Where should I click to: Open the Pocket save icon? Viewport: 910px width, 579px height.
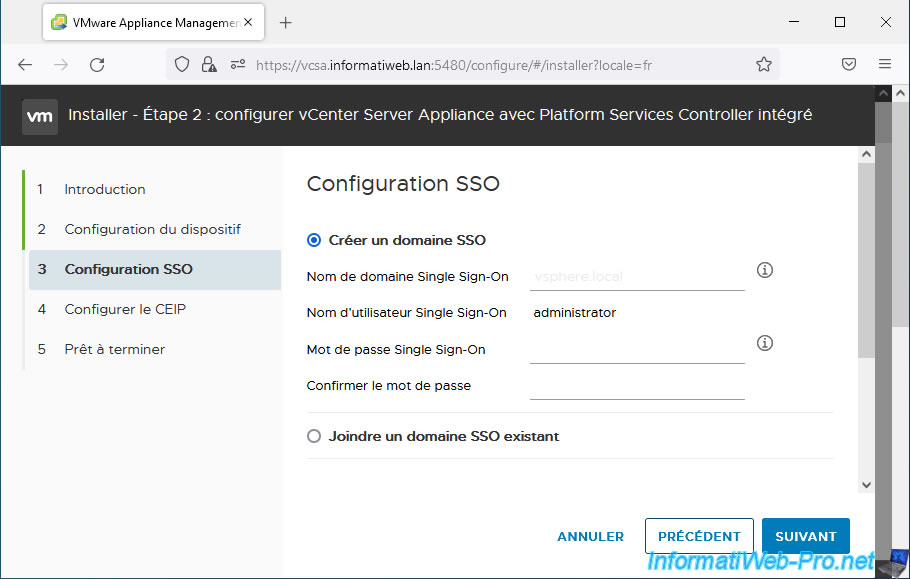pos(848,64)
